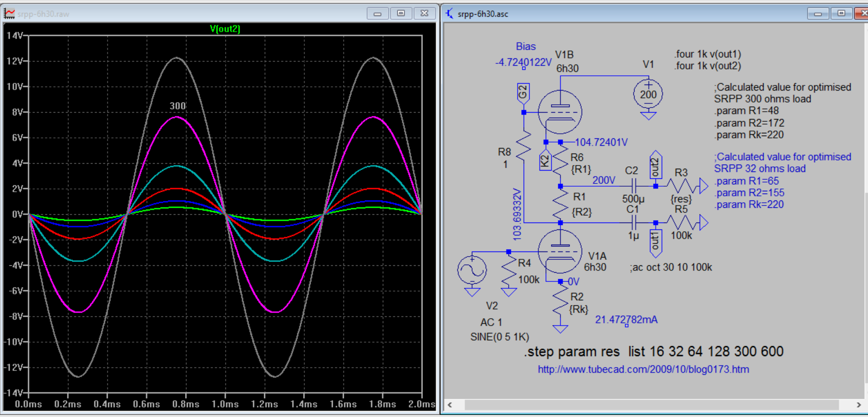The height and width of the screenshot is (417, 868).
Task: Click the left arrow of schematic horizontal scrollbar
Action: (x=450, y=405)
